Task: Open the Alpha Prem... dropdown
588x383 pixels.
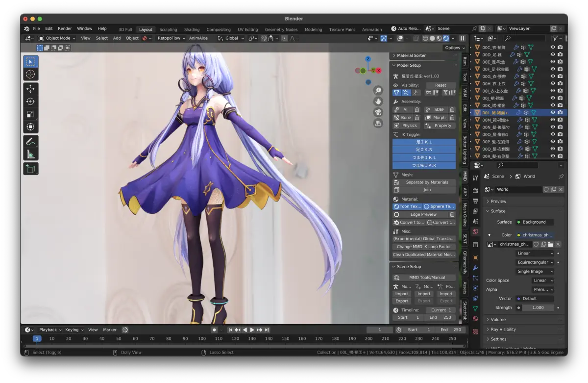Action: (543, 289)
